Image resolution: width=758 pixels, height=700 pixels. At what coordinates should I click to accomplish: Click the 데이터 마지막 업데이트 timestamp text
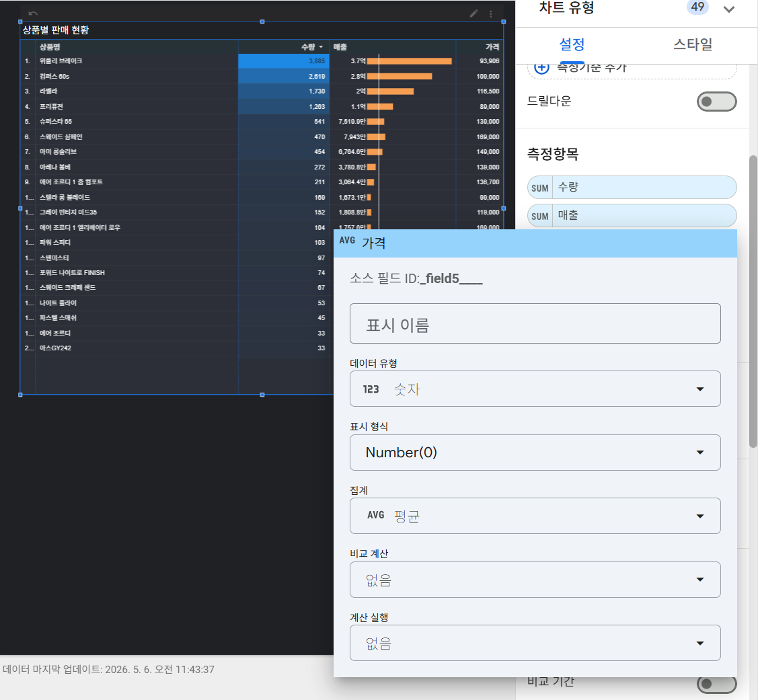pos(108,670)
